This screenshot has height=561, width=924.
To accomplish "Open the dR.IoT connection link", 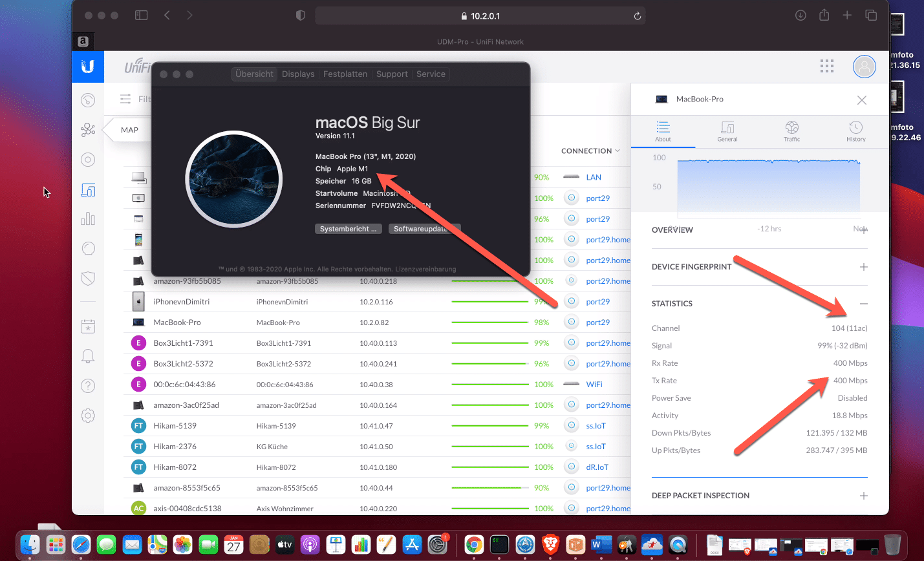I will click(x=597, y=467).
